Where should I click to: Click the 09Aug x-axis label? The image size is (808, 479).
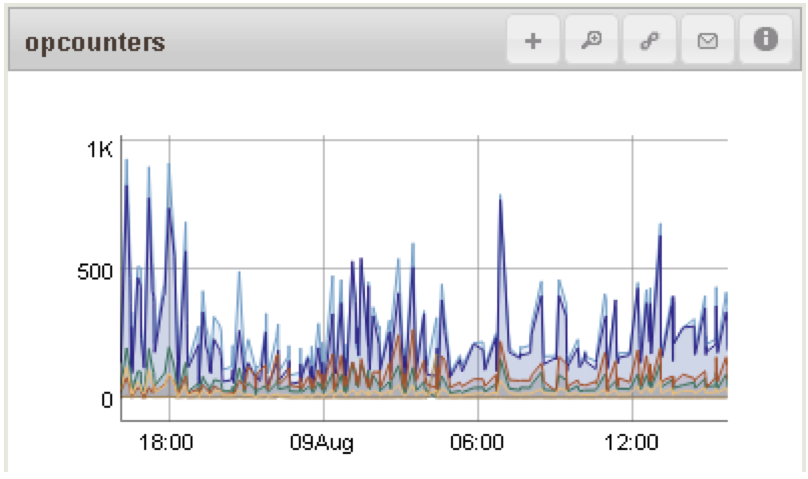(322, 443)
